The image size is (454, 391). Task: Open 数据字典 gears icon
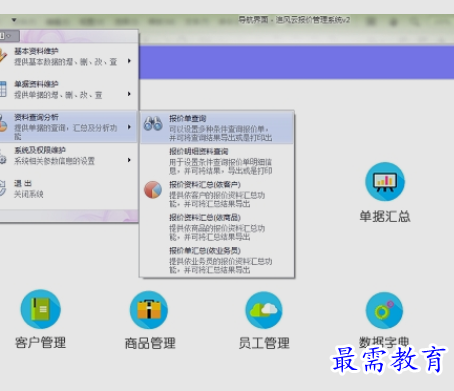pos(384,311)
